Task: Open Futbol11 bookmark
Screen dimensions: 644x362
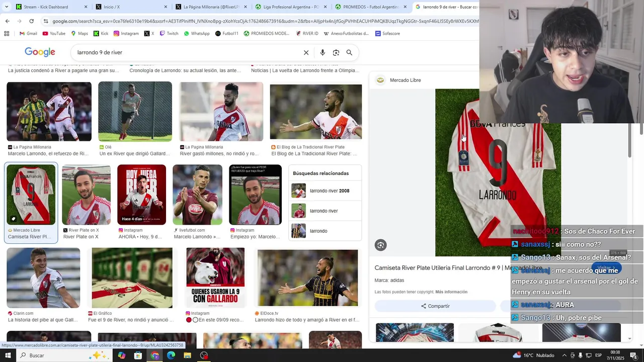Action: pyautogui.click(x=226, y=34)
